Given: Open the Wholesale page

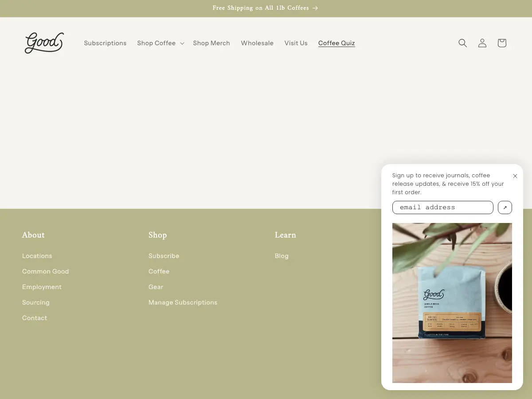Looking at the screenshot, I should point(257,43).
